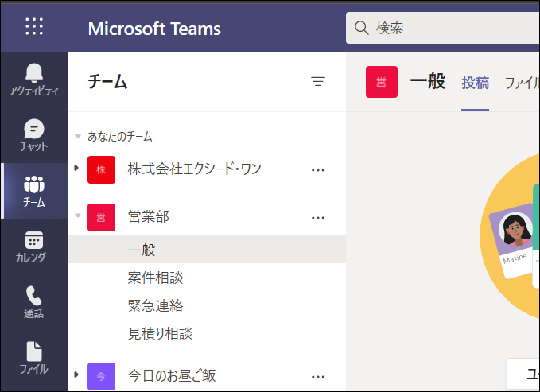Screen dimensions: 540x392
Task: Select the 案件相談 channel
Action: click(x=155, y=278)
